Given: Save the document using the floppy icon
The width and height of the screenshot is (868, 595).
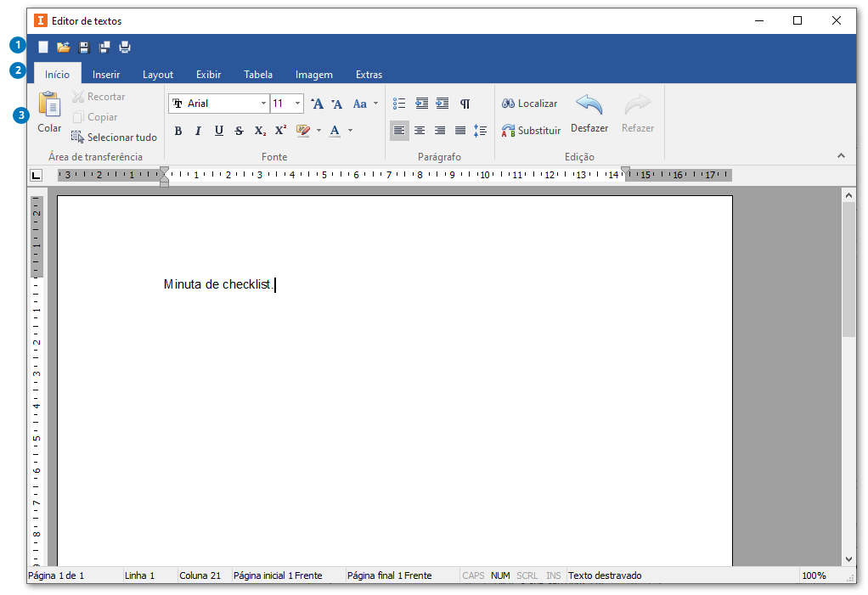Looking at the screenshot, I should coord(84,48).
